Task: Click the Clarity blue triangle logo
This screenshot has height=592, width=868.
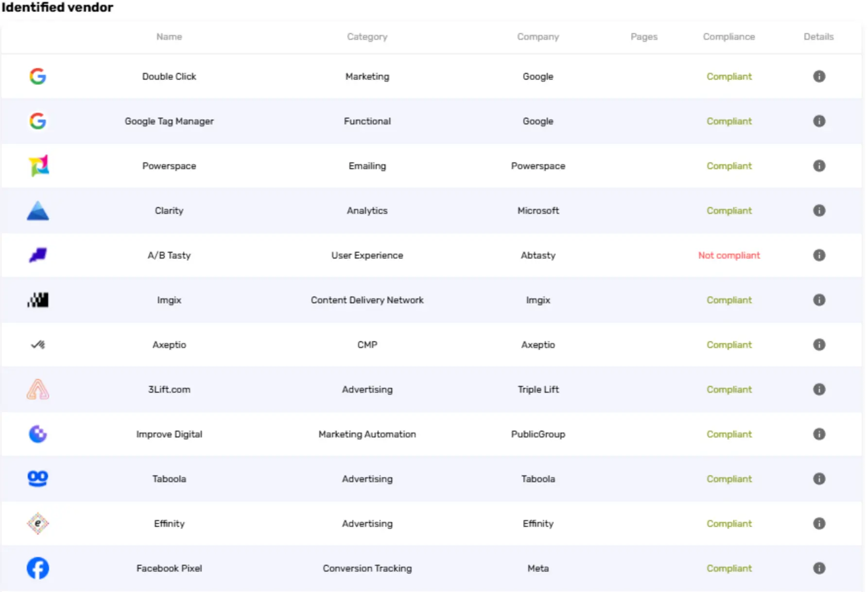Action: pyautogui.click(x=38, y=210)
